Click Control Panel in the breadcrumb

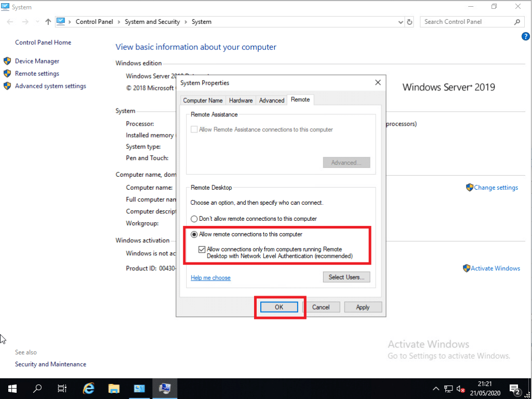[x=95, y=22]
